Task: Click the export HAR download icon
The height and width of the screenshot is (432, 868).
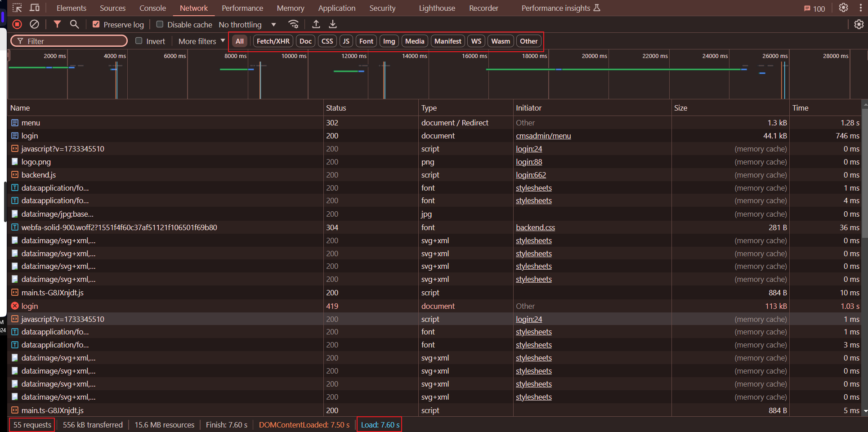Action: coord(333,24)
